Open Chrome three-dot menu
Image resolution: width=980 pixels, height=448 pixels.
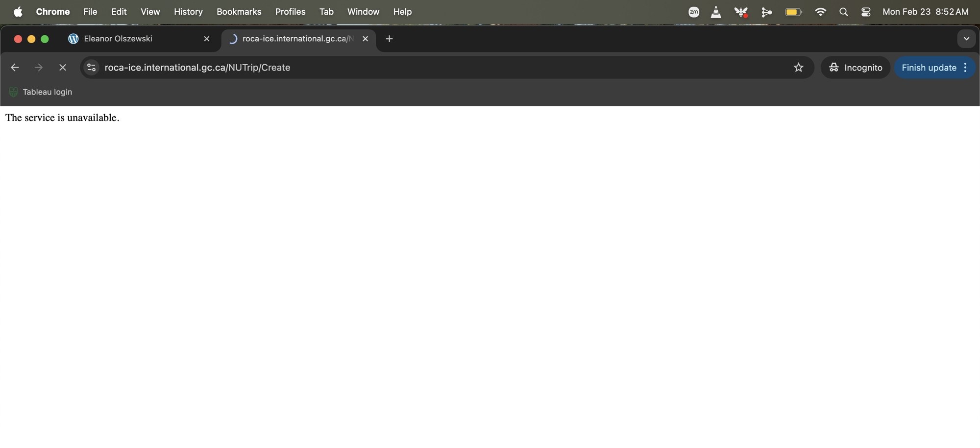coord(965,68)
